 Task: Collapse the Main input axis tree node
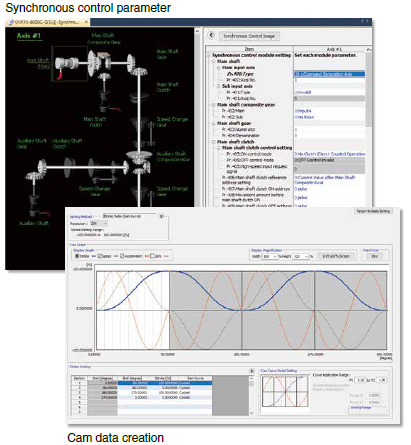(219, 68)
